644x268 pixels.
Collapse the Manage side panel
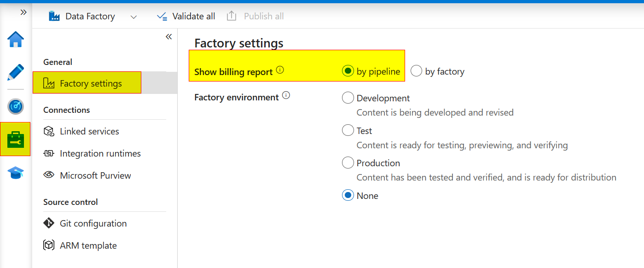pos(168,37)
